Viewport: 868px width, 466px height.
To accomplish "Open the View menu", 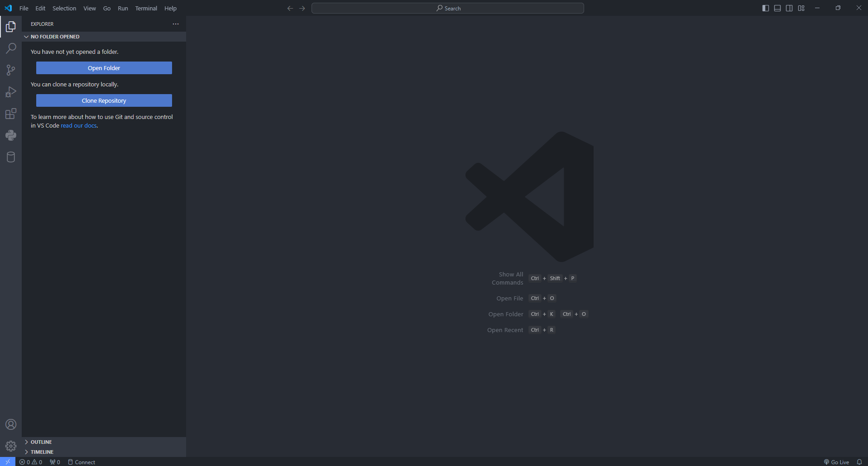I will pos(90,8).
